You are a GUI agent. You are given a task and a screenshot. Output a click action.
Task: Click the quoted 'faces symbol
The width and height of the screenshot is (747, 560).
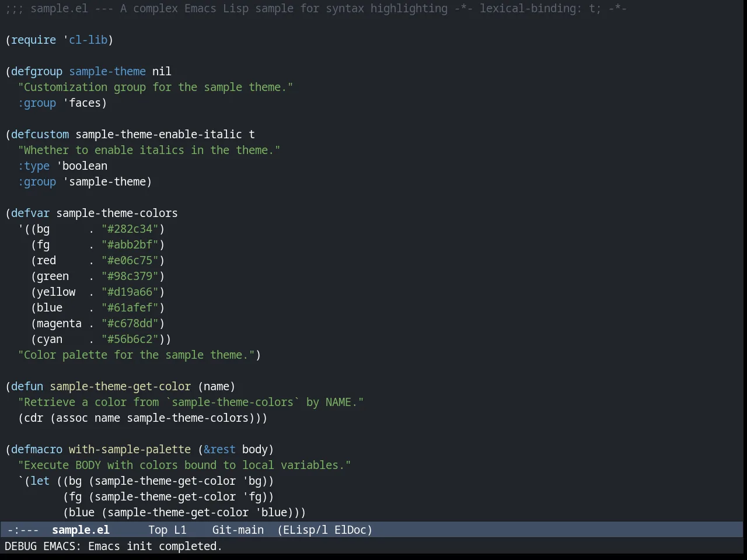[x=82, y=103]
